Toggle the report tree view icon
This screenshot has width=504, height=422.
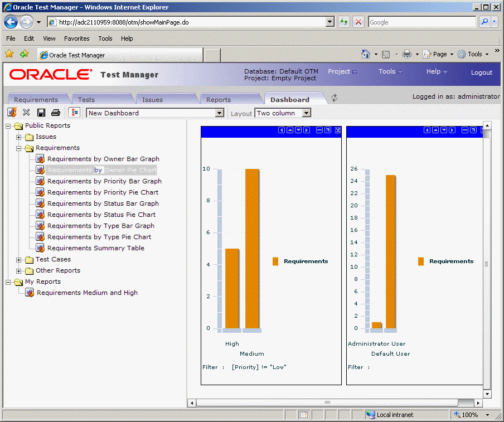(75, 113)
